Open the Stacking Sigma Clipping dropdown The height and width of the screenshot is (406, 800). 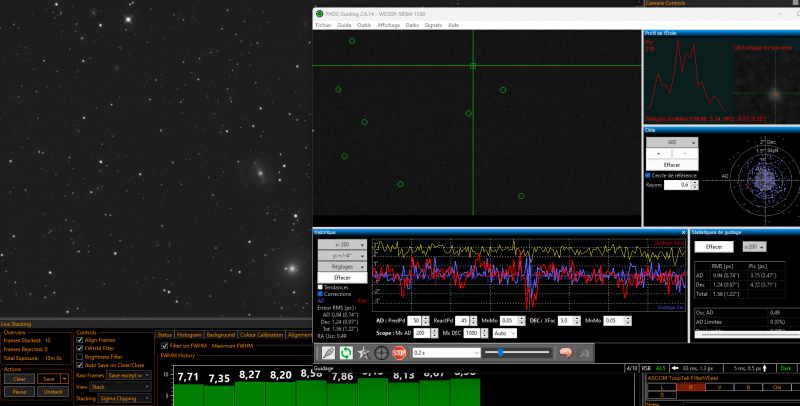click(125, 398)
